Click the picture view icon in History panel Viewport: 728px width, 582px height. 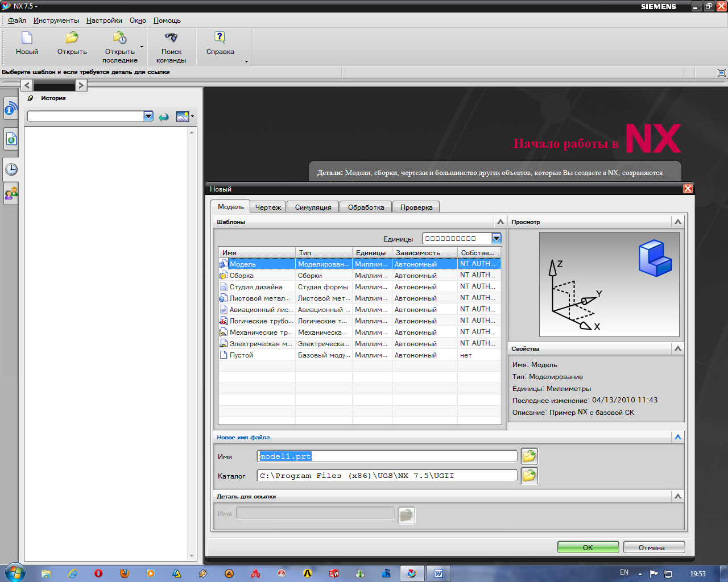pyautogui.click(x=182, y=117)
